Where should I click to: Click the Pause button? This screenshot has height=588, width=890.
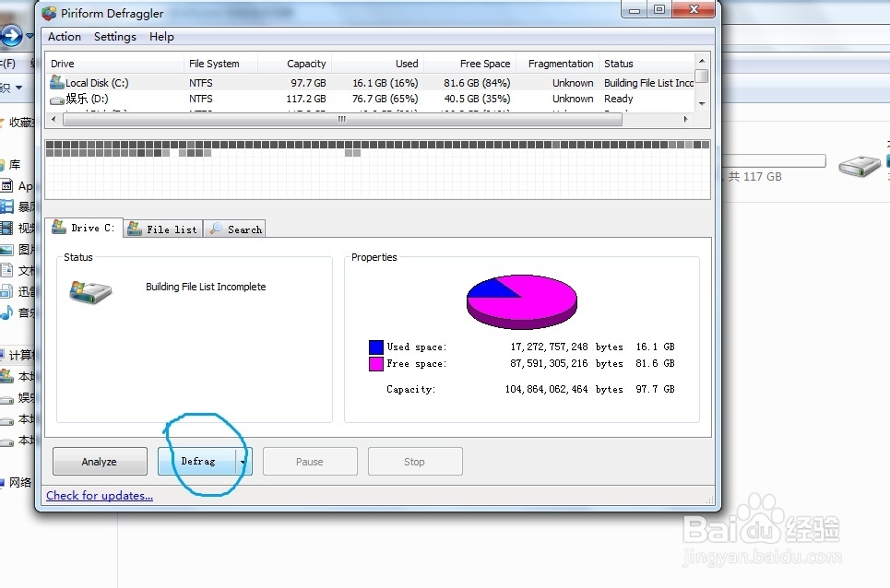click(310, 462)
